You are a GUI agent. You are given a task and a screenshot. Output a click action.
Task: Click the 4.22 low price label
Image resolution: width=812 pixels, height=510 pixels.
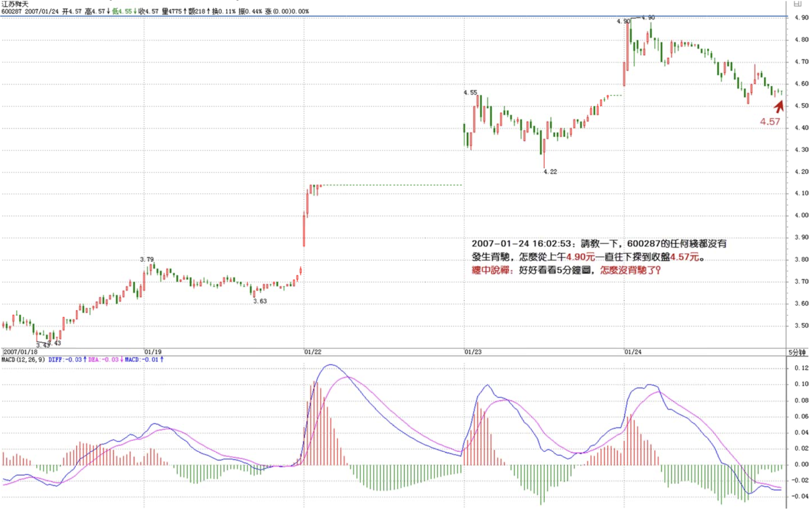(550, 172)
